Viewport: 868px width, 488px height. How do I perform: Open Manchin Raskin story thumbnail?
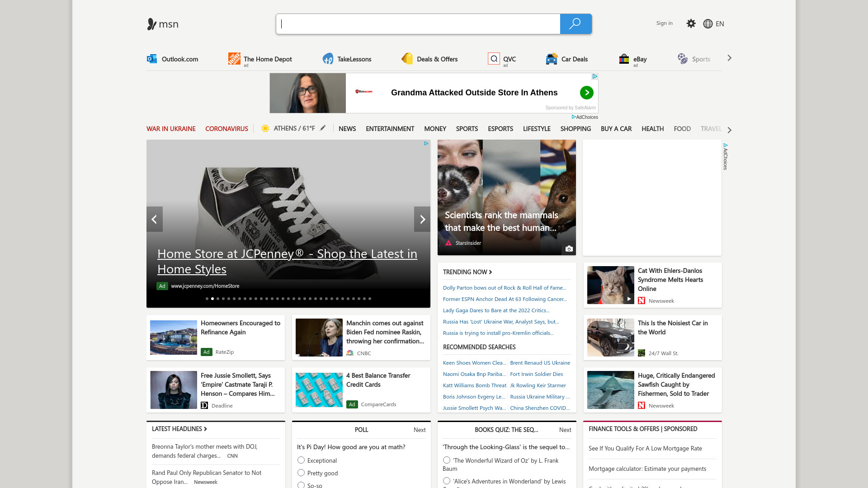point(319,338)
